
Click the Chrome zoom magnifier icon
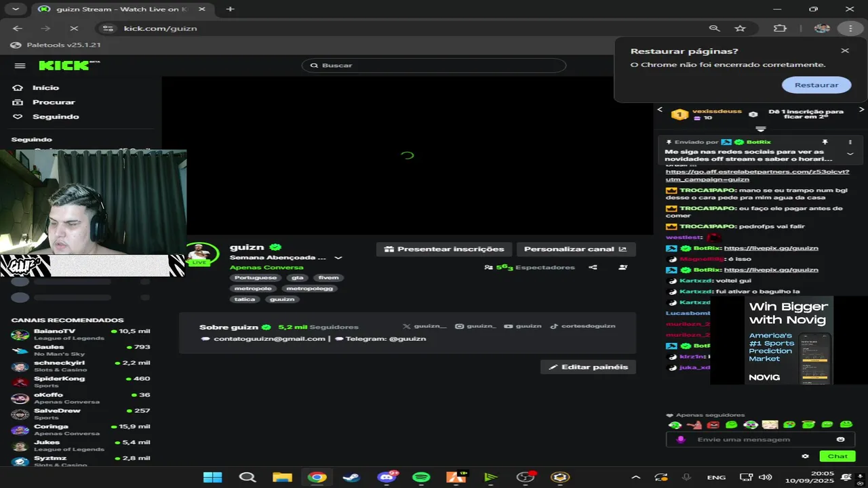[714, 28]
